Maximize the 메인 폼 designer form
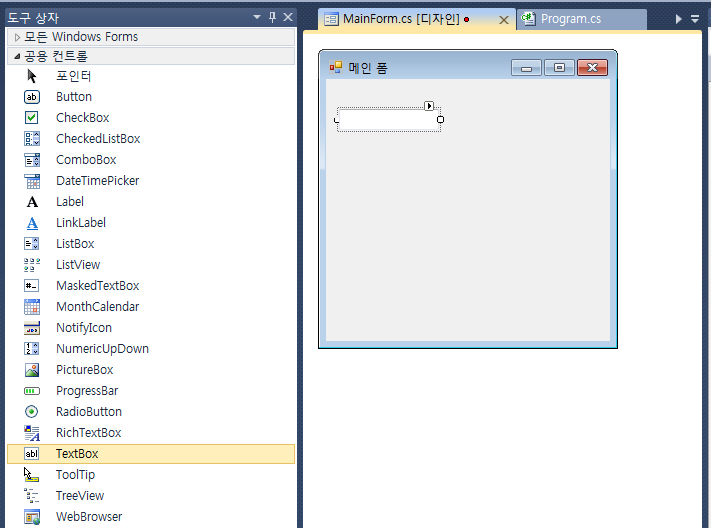711x528 pixels. pos(559,68)
